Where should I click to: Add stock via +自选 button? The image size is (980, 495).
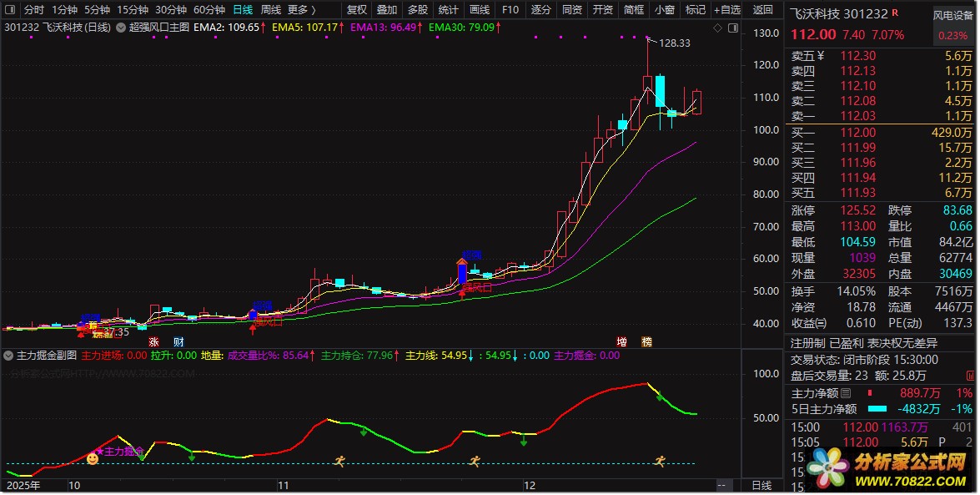click(727, 9)
